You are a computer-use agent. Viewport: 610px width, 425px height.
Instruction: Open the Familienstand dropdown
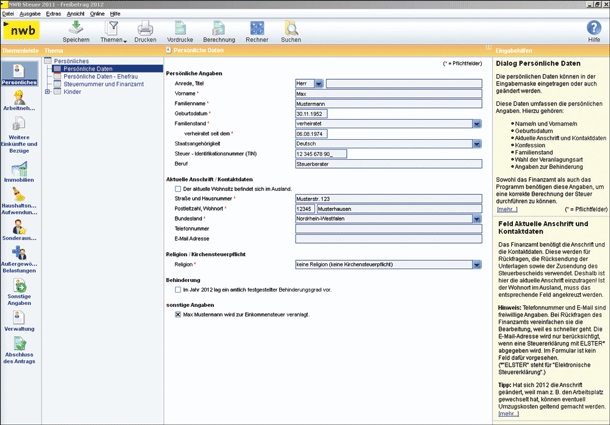pos(476,123)
